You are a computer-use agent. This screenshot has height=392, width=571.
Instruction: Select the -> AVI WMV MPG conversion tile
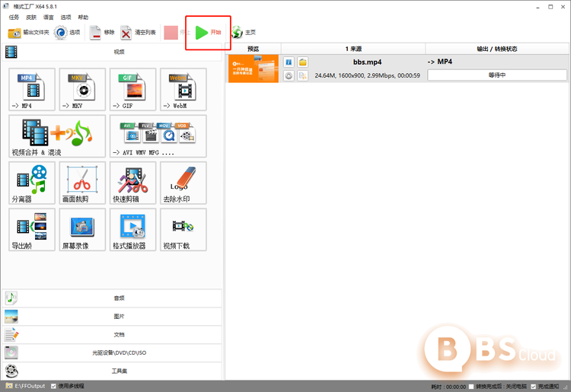158,136
